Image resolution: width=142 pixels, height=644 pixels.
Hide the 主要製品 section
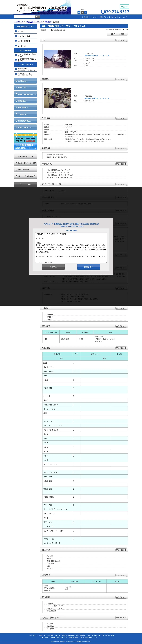pyautogui.click(x=121, y=148)
